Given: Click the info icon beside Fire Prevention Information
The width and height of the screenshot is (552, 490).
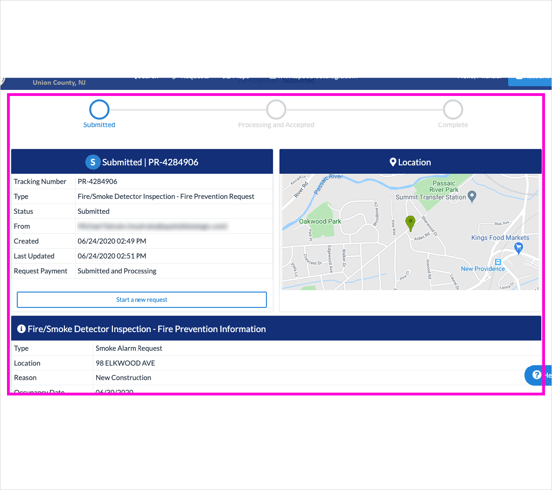Looking at the screenshot, I should click(x=21, y=329).
